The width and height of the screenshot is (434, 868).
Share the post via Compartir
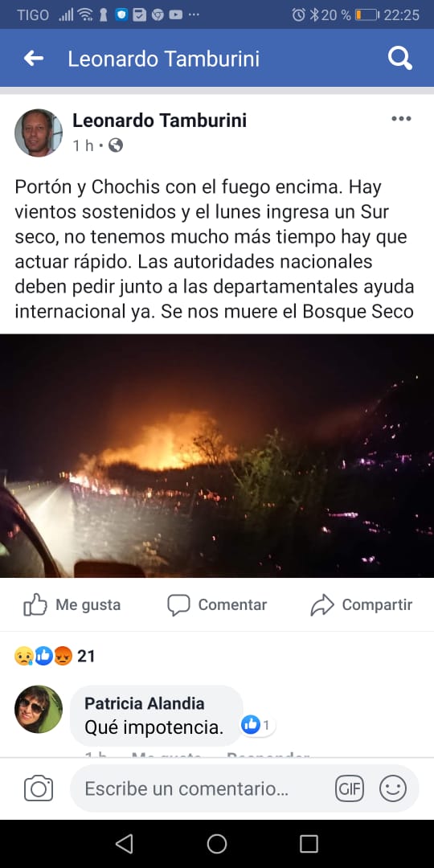coord(362,605)
